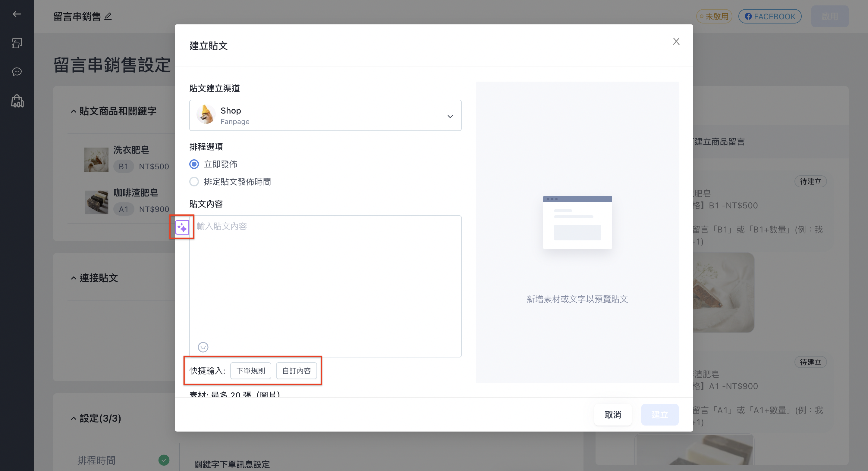Open the chat bubble sidebar icon
This screenshot has width=868, height=471.
[x=17, y=72]
